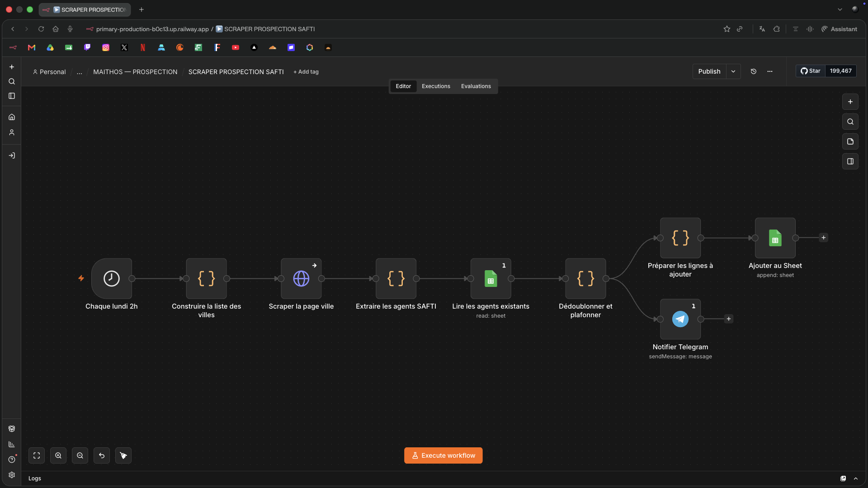868x488 pixels.
Task: Add node after Ajouter au Sheet
Action: pos(824,238)
